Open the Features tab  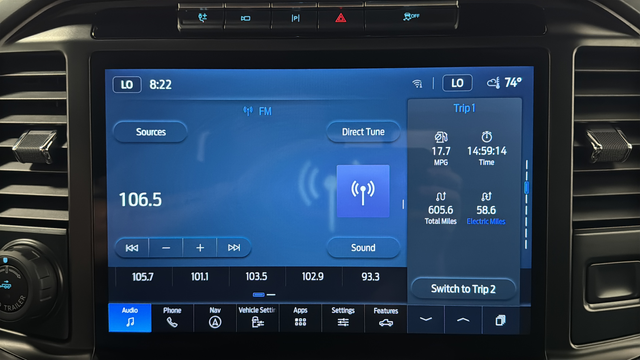[x=386, y=318]
